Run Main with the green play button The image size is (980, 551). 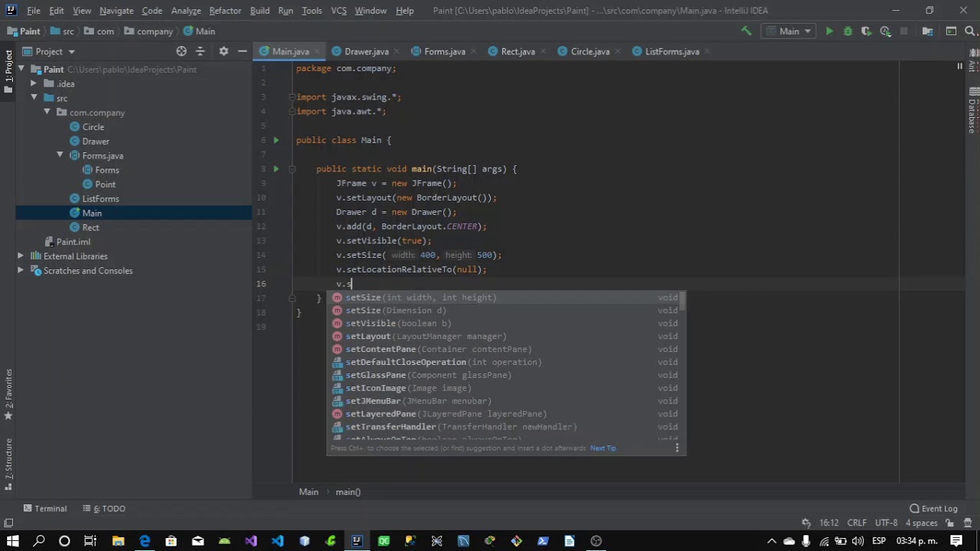click(829, 31)
